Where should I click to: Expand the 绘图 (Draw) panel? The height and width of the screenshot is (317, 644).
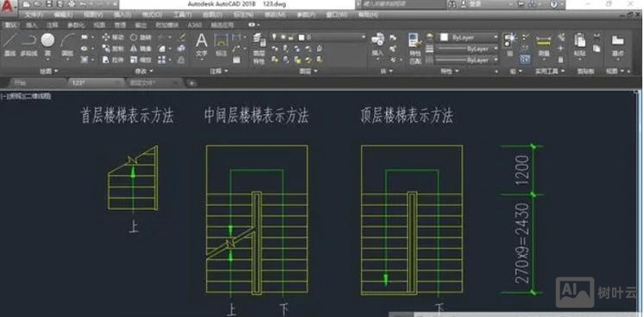(49, 71)
